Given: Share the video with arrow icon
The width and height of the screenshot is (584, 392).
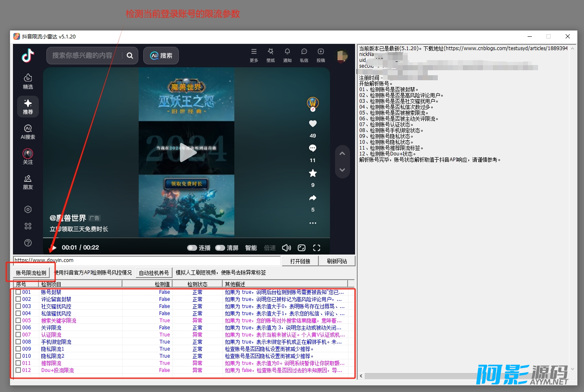Looking at the screenshot, I should tap(313, 198).
